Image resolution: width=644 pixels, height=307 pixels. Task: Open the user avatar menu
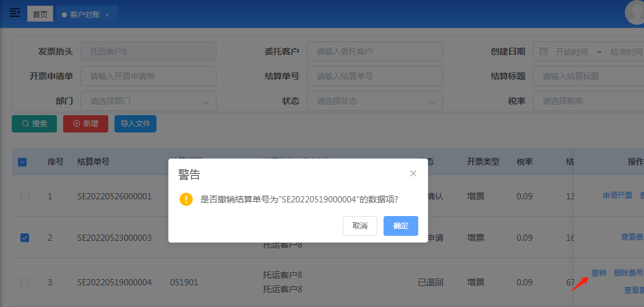(x=636, y=12)
